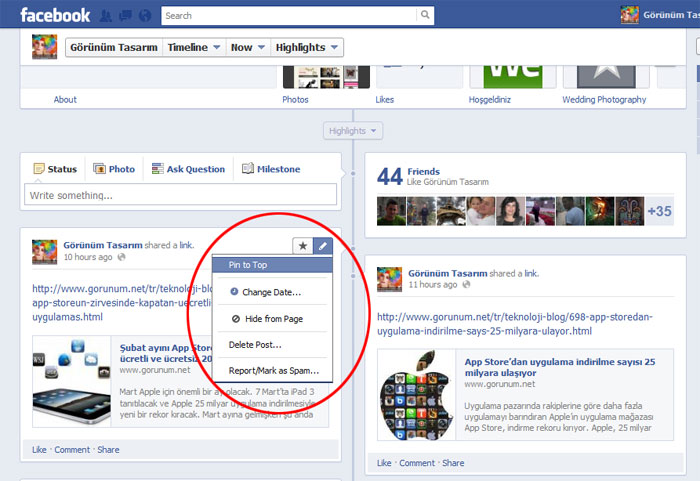Share the 11 hours ago post
The image size is (700, 481).
point(453,463)
